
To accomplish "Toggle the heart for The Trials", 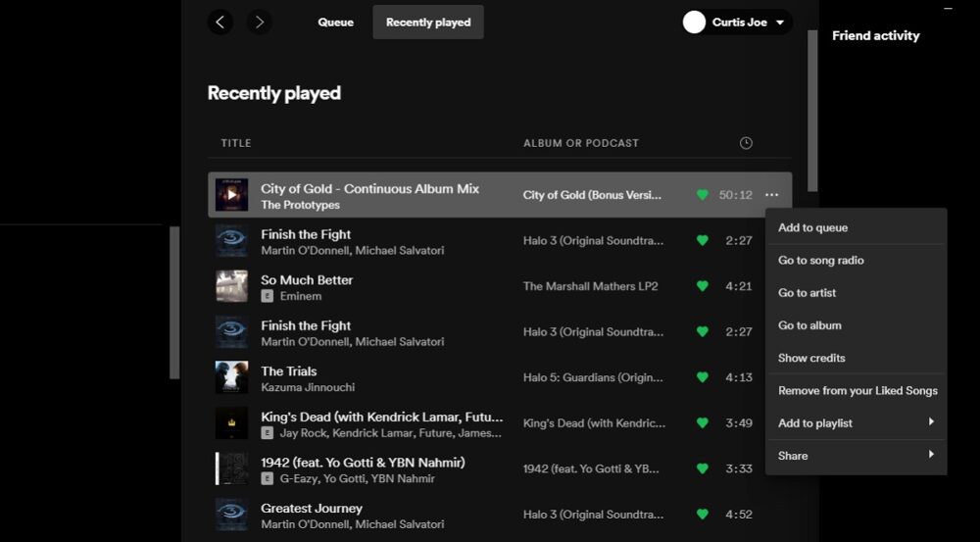I will pos(703,377).
